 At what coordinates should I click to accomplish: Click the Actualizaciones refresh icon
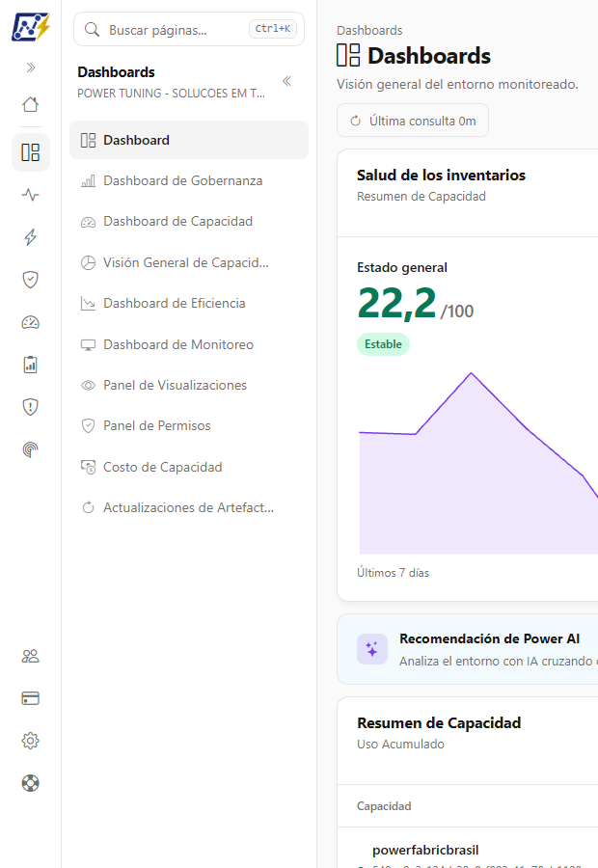click(x=88, y=507)
